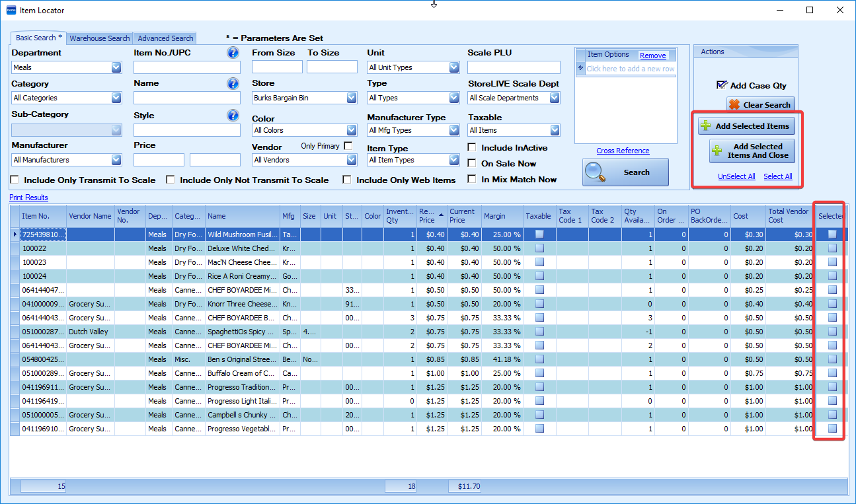Click into the Scale PLU text field
856x504 pixels.
pos(514,67)
